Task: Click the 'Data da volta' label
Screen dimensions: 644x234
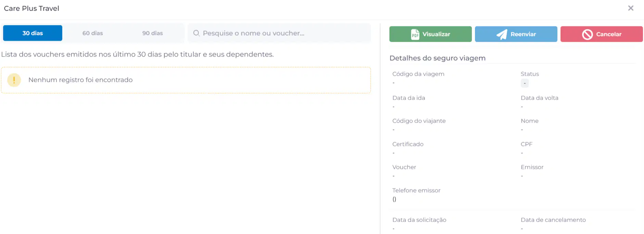Action: (x=539, y=98)
